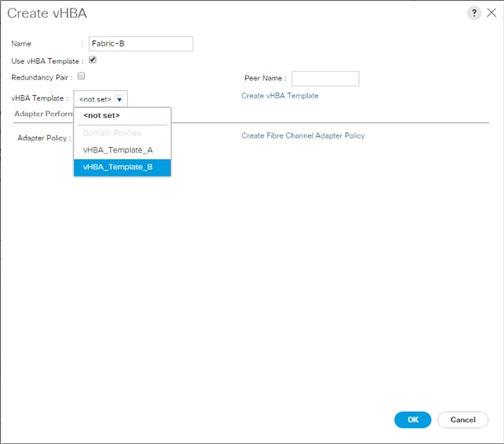Click the Cancel button

(x=463, y=420)
